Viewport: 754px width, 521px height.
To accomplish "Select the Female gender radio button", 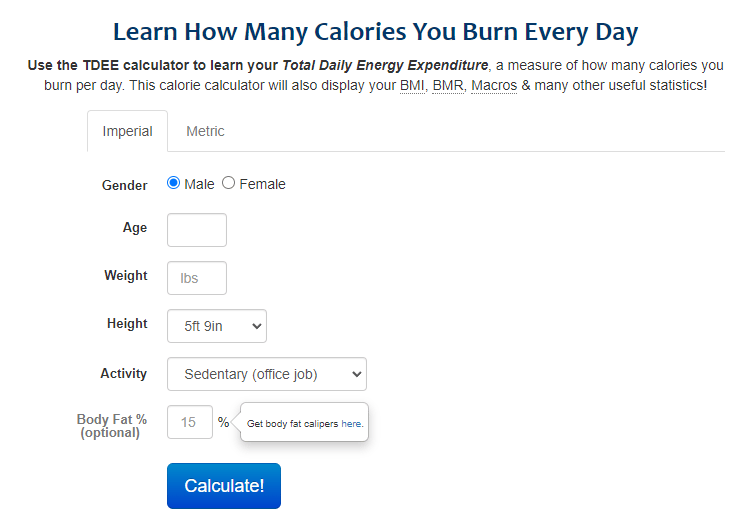I will 228,183.
